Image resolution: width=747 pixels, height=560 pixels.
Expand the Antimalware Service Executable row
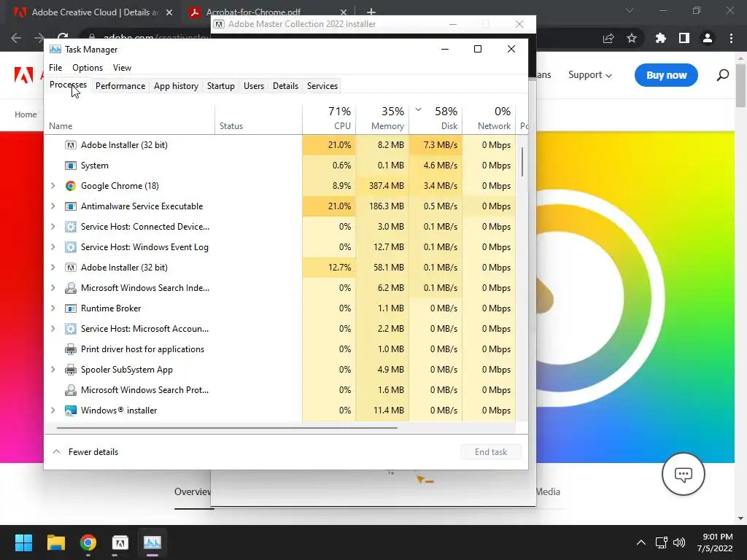tap(53, 206)
